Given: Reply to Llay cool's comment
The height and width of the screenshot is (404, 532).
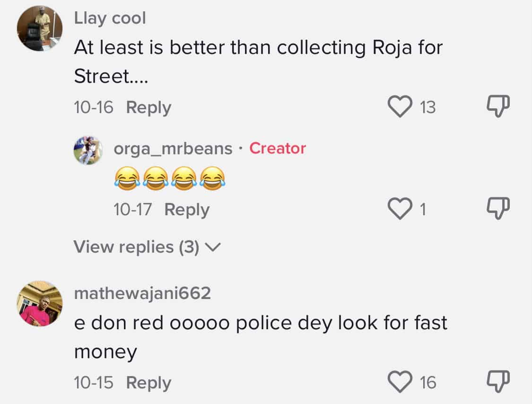Looking at the screenshot, I should coord(148,108).
